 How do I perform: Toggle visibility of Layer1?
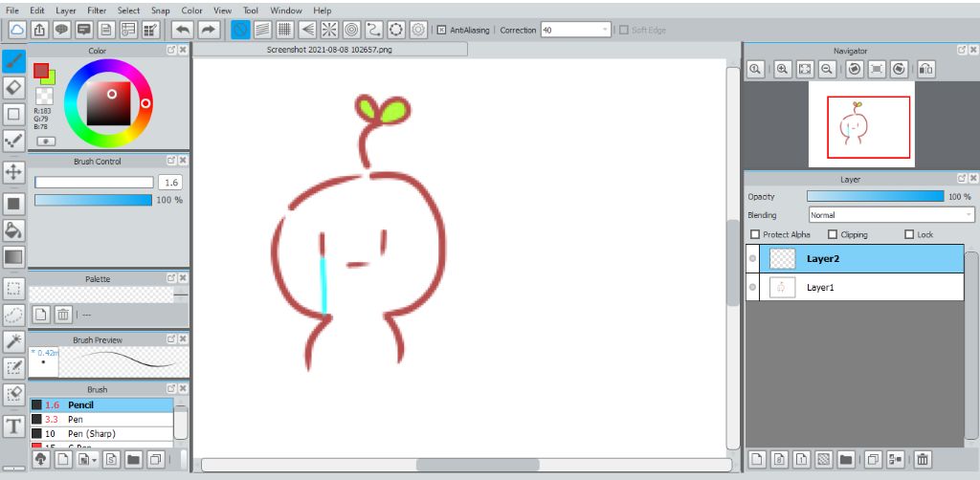752,287
